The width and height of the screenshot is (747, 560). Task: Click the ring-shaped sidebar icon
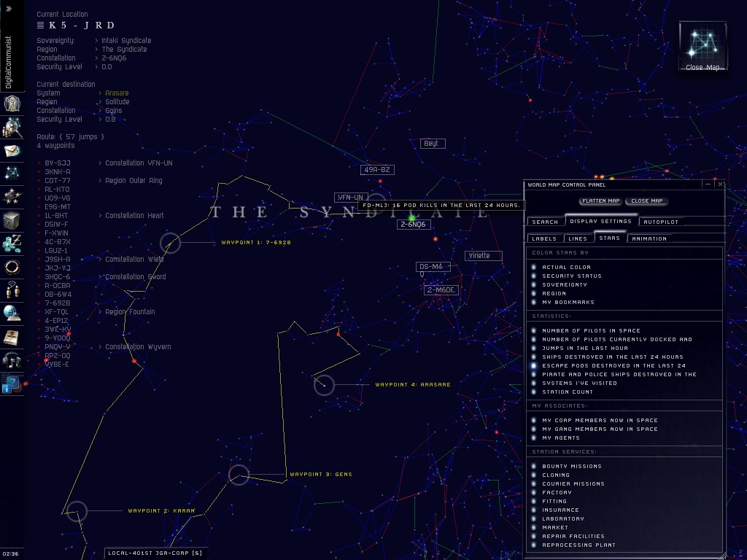[x=12, y=267]
